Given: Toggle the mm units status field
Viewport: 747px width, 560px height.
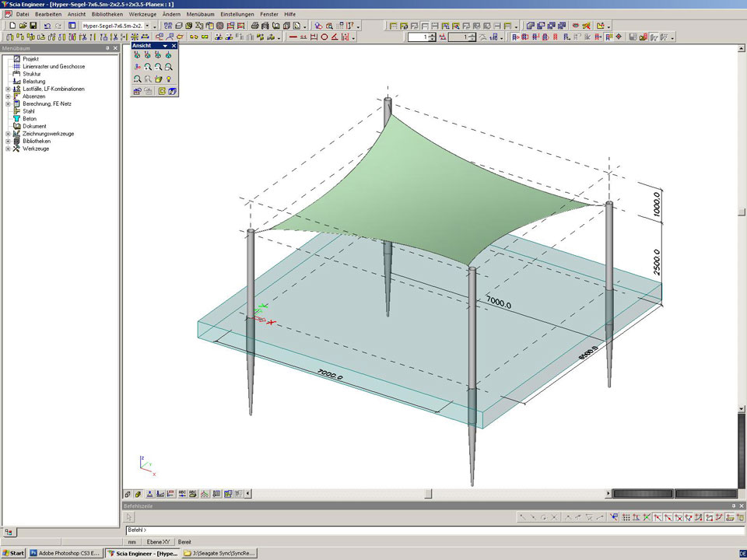Looking at the screenshot, I should (132, 541).
